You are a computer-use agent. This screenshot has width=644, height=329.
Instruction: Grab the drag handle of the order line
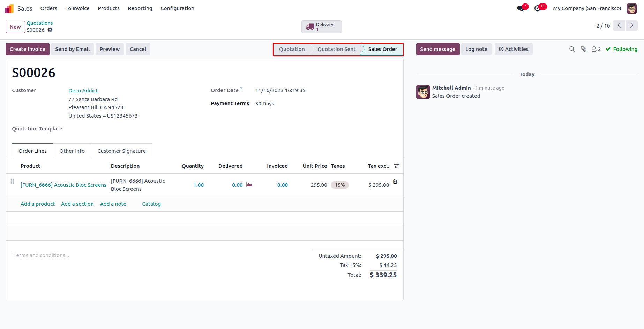point(12,181)
